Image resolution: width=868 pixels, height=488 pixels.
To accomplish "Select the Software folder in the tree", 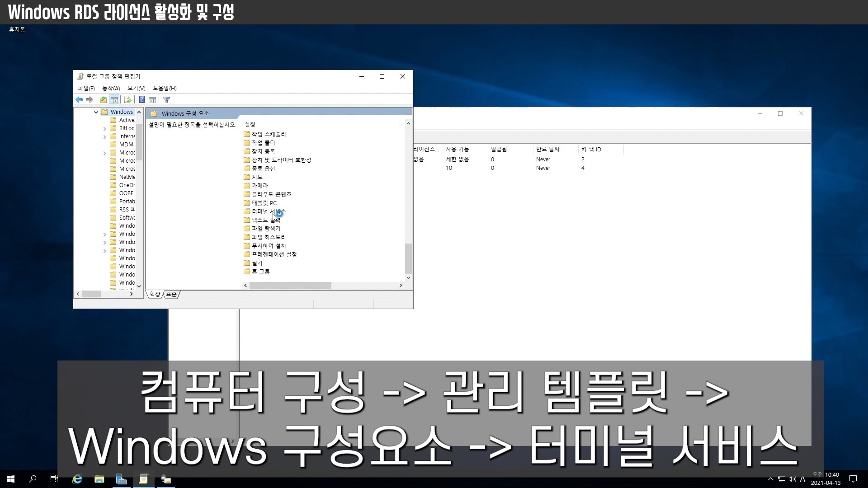I will [x=123, y=218].
